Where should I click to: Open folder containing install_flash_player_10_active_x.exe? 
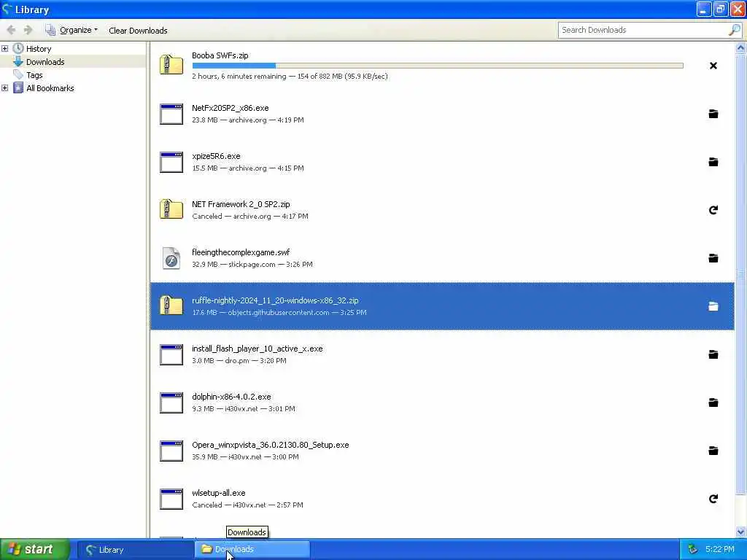tap(713, 354)
